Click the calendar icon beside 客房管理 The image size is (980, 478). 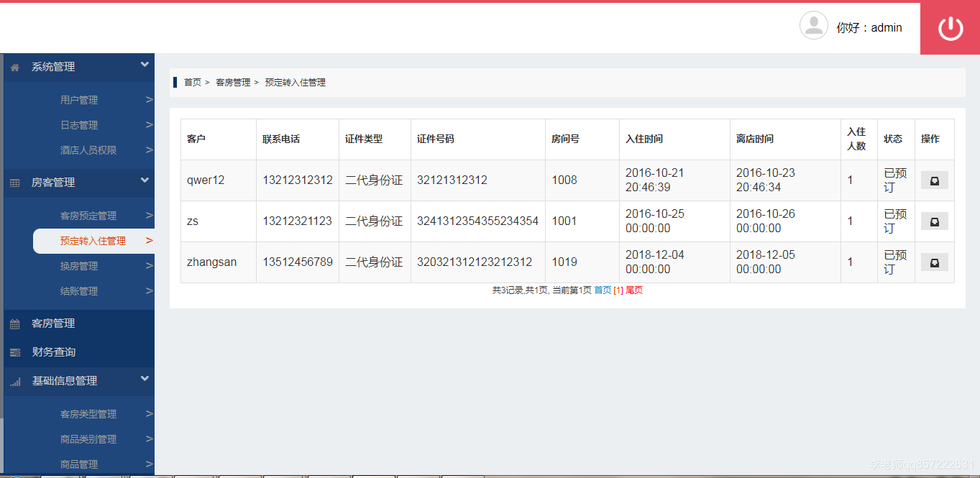point(14,323)
